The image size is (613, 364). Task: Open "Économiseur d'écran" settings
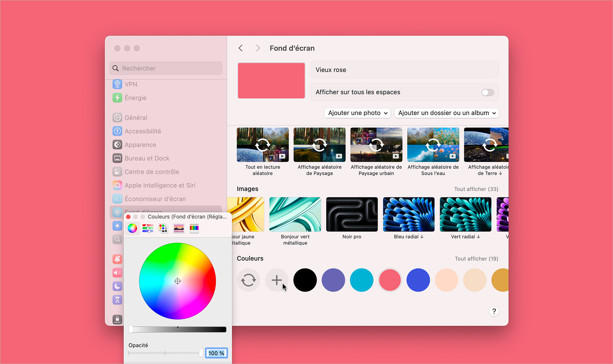pyautogui.click(x=155, y=199)
